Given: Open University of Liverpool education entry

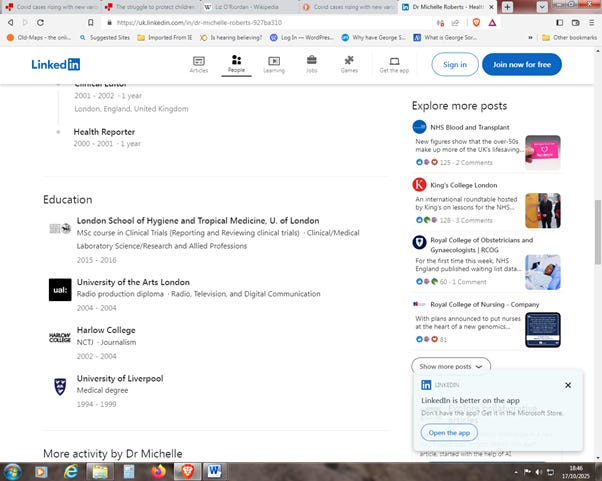Looking at the screenshot, I should (120, 379).
